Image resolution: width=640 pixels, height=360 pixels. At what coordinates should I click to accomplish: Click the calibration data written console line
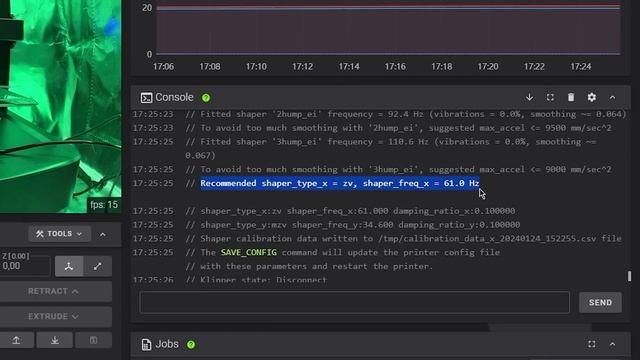click(x=403, y=239)
